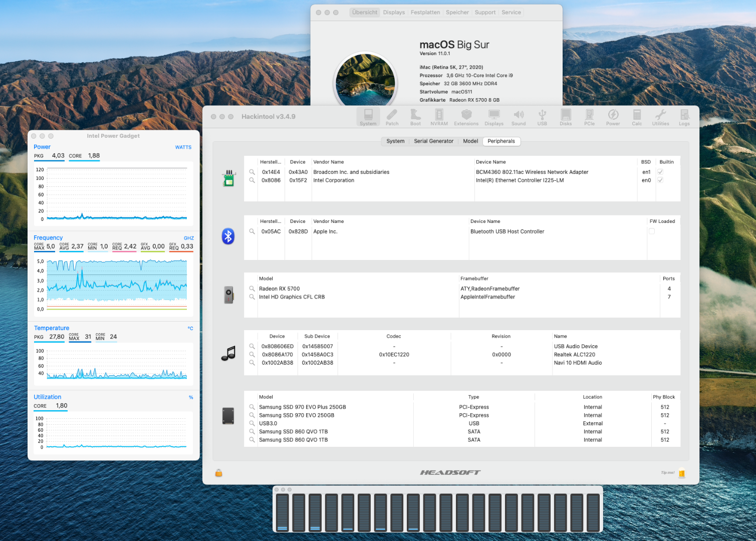The height and width of the screenshot is (541, 756).
Task: Open the PCIe toolbar section
Action: (589, 117)
